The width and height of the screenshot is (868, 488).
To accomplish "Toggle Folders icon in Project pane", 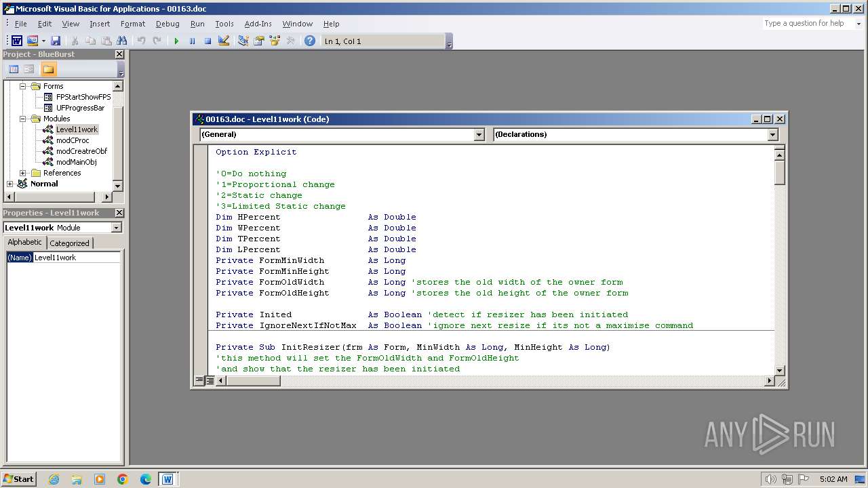I will point(48,69).
